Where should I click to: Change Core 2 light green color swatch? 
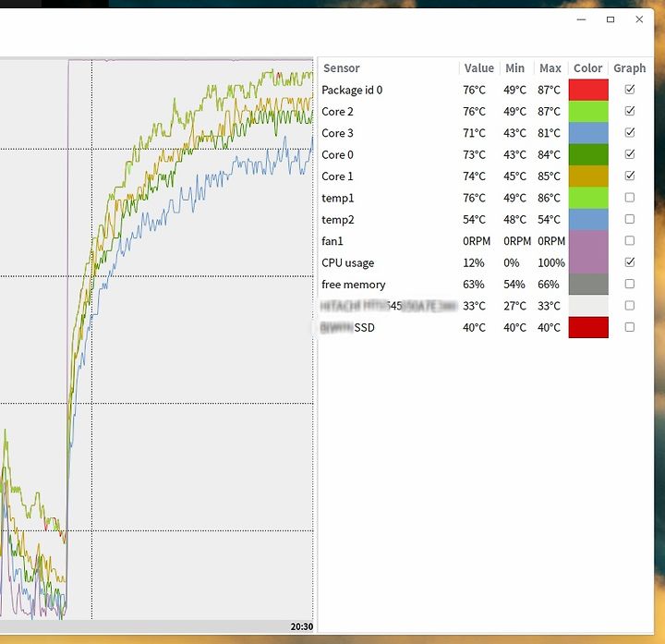point(588,112)
